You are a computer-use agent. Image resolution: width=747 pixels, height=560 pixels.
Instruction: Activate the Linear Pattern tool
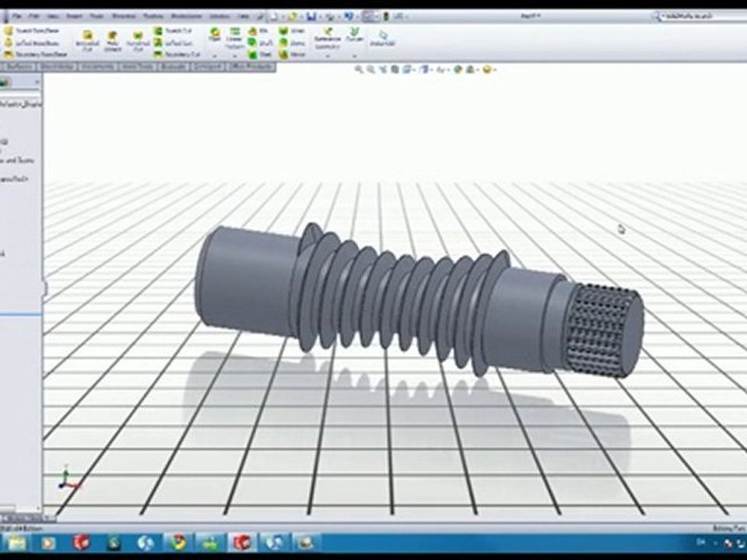coord(234,37)
